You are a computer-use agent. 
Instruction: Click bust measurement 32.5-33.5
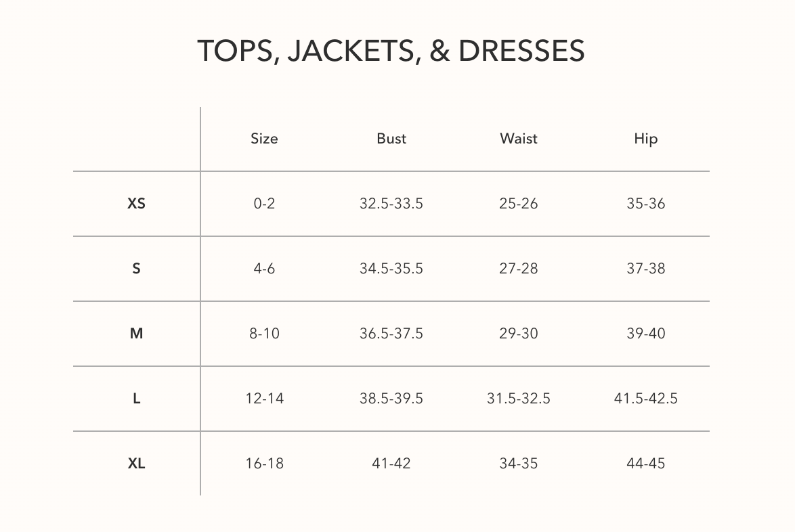coord(391,203)
